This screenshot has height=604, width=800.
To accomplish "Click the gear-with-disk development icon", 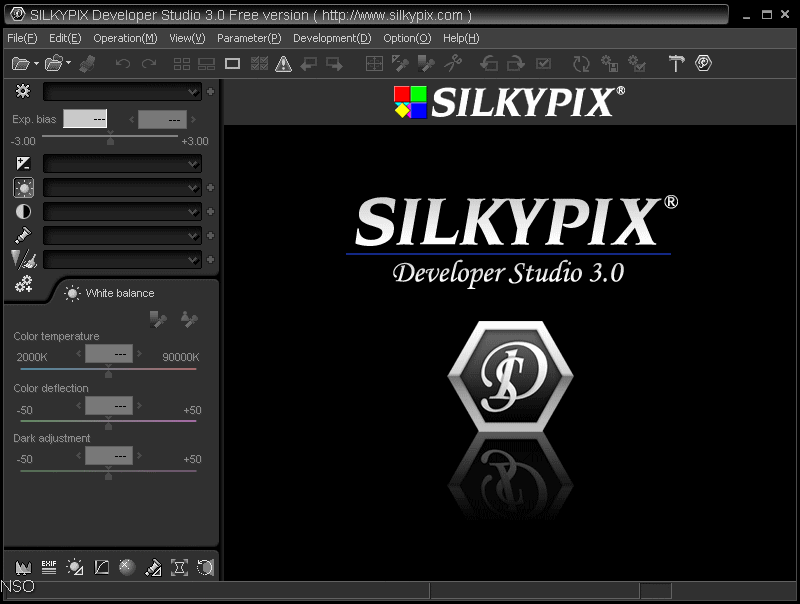I will tap(609, 64).
